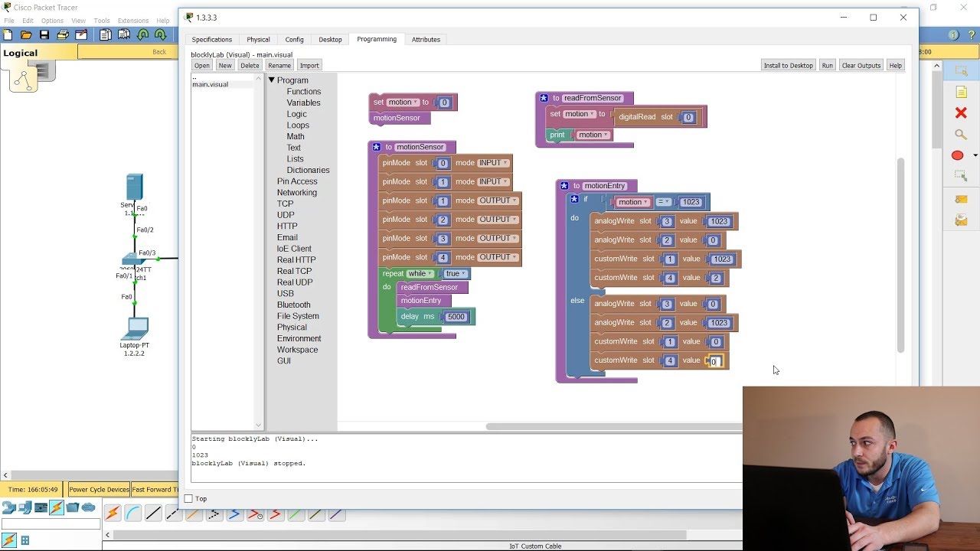980x551 pixels.
Task: Click the Power Cycle Devices button
Action: tap(99, 490)
